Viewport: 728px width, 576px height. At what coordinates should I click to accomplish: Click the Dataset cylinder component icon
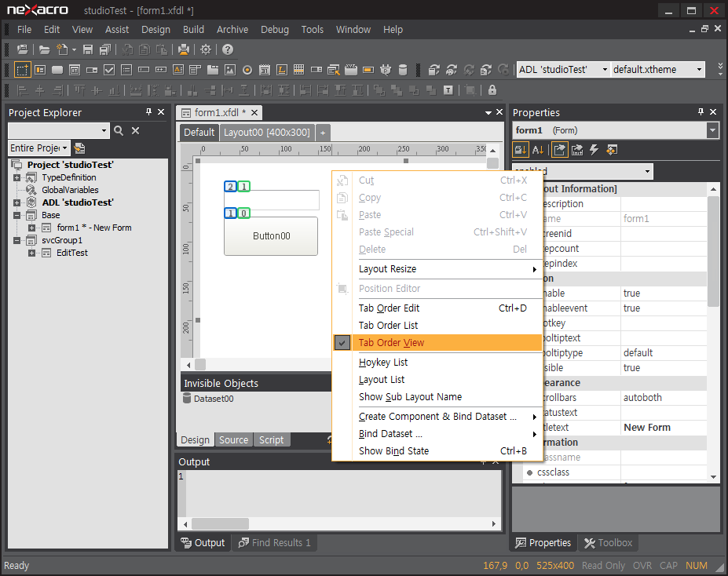[x=403, y=70]
